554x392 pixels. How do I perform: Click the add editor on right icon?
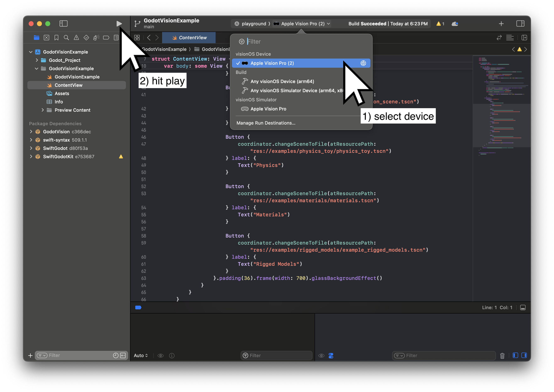point(524,38)
